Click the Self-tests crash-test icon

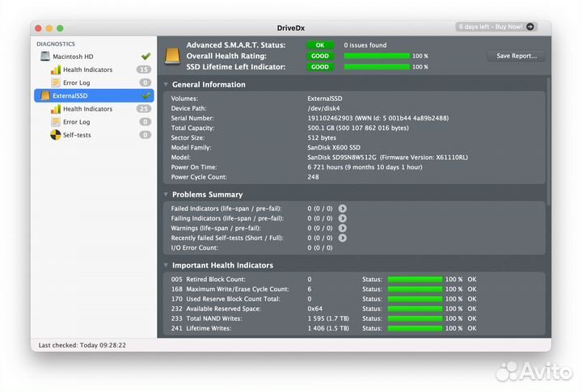coord(56,135)
